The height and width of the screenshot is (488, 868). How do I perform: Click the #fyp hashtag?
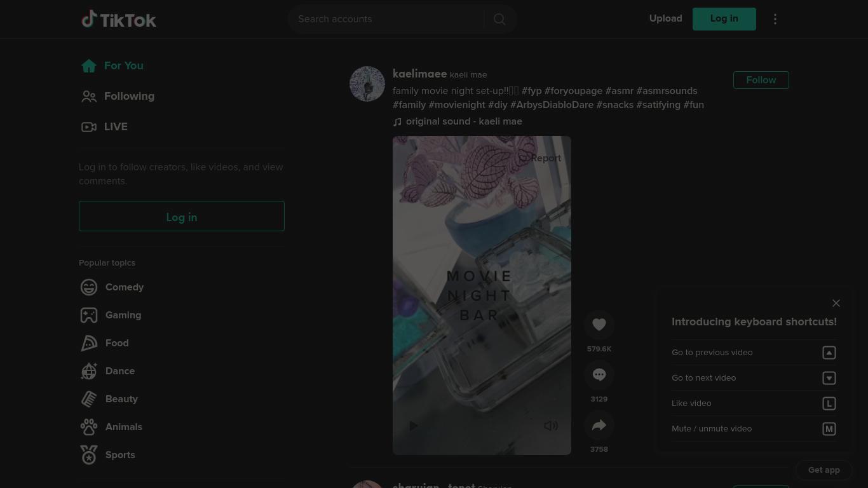[532, 91]
